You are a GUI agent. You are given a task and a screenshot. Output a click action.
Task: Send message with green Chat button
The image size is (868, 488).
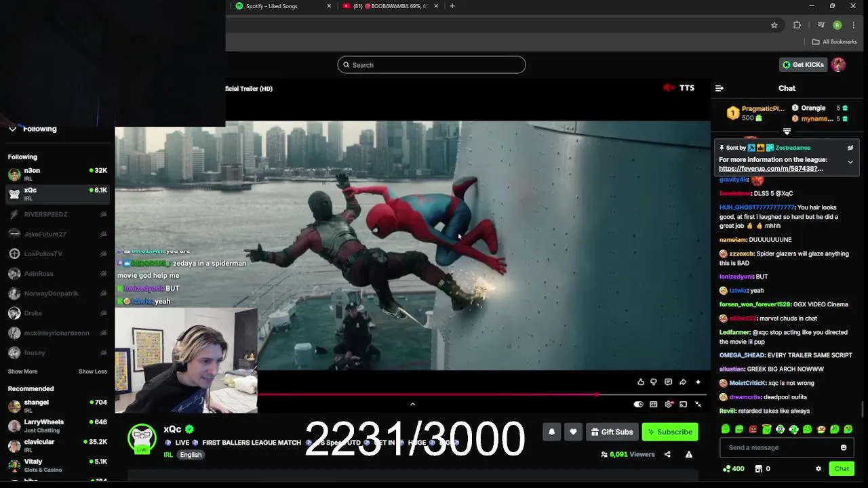(842, 468)
